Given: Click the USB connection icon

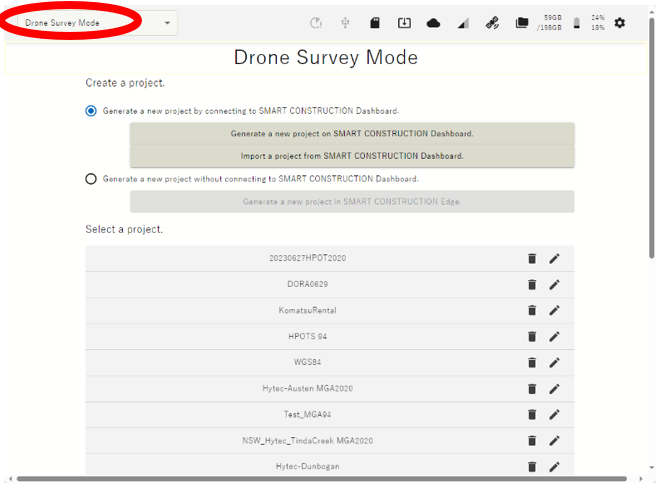Looking at the screenshot, I should coord(345,23).
